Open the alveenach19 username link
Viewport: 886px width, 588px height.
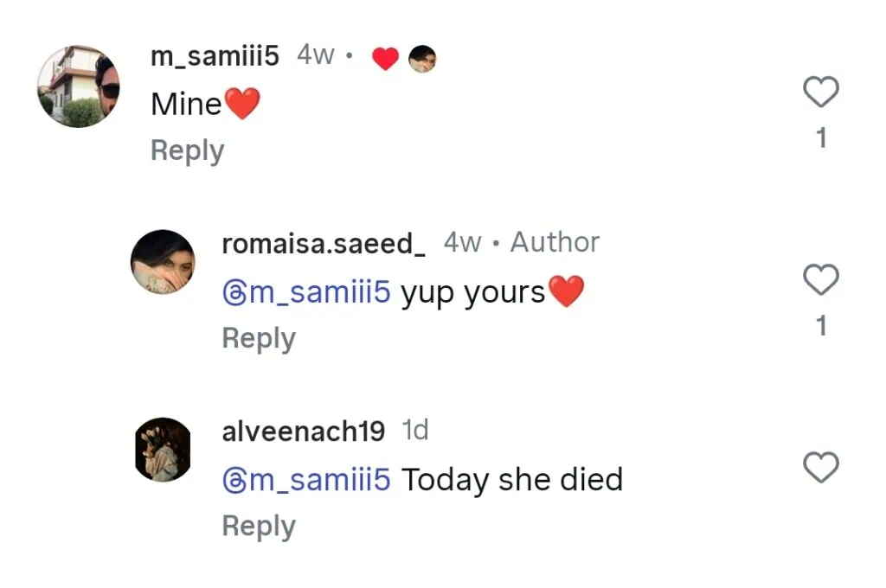tap(303, 431)
